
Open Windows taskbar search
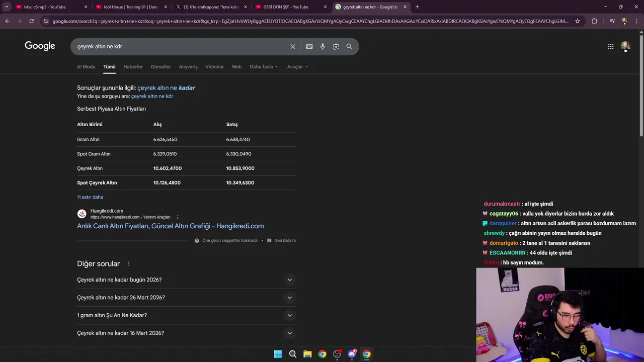[292, 354]
